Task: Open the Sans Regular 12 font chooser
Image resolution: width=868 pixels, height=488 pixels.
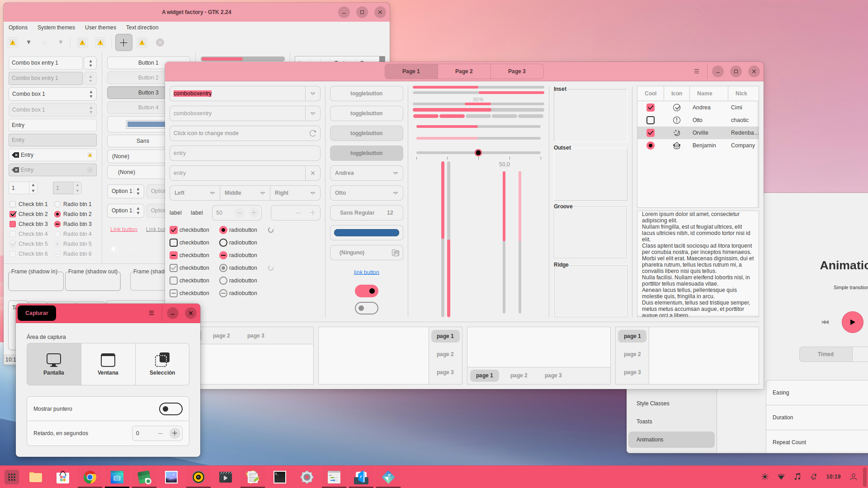Action: coord(367,213)
